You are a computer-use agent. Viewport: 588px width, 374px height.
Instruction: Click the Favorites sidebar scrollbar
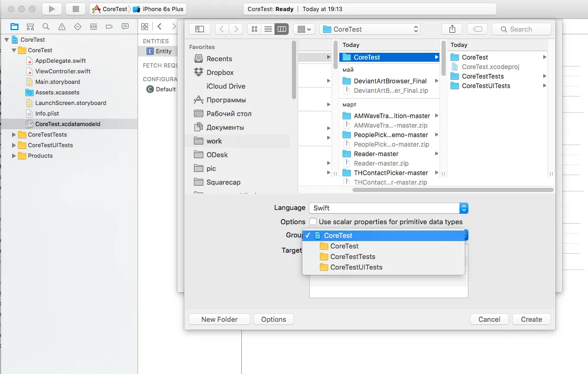click(294, 71)
